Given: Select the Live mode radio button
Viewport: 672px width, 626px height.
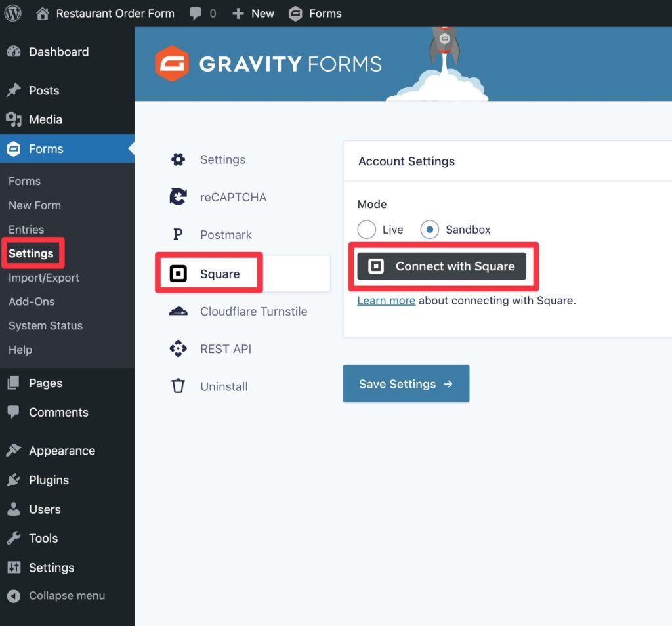Looking at the screenshot, I should (x=366, y=229).
